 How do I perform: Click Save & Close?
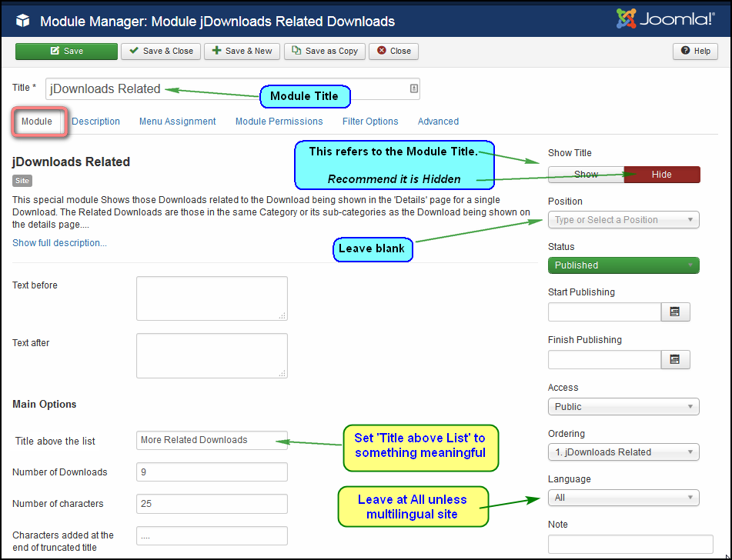coord(161,52)
